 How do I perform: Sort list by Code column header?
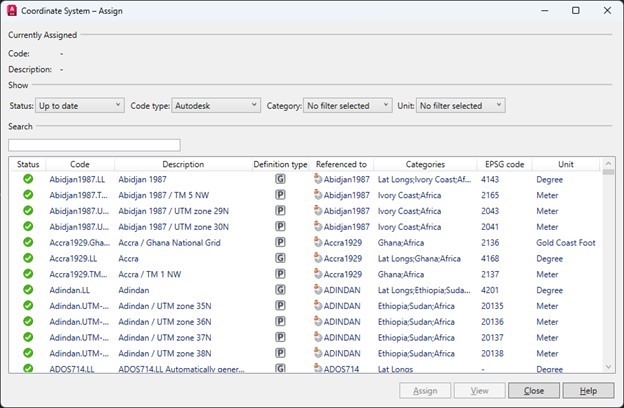tap(80, 164)
